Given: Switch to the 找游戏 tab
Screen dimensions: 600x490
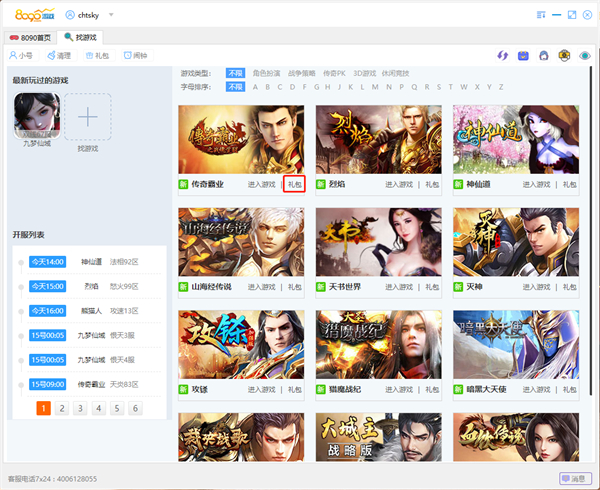Looking at the screenshot, I should [80, 37].
